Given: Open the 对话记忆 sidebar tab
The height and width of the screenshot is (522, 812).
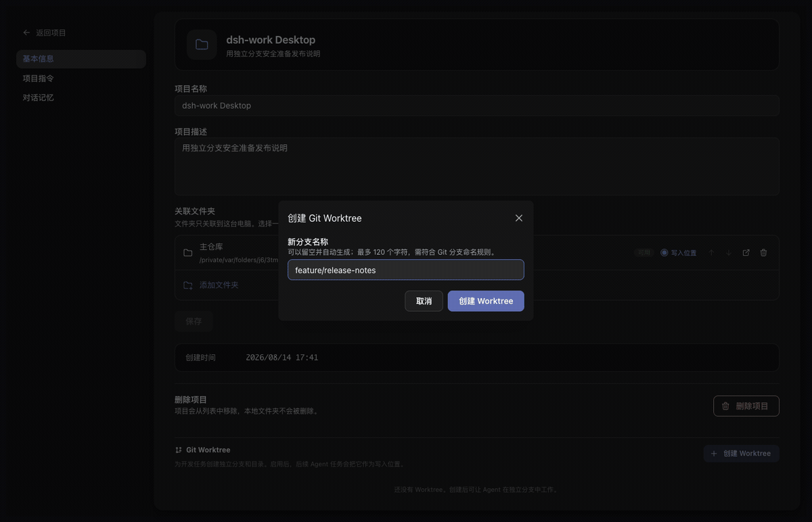Looking at the screenshot, I should pos(81,97).
